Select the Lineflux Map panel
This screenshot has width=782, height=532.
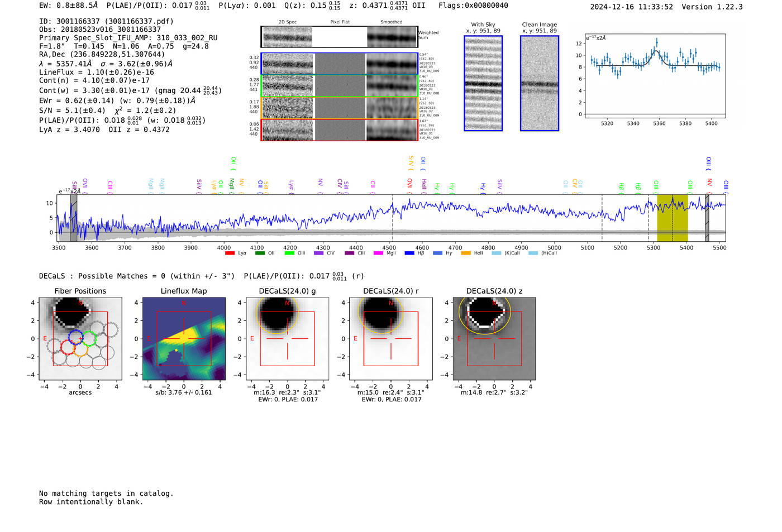pyautogui.click(x=184, y=338)
